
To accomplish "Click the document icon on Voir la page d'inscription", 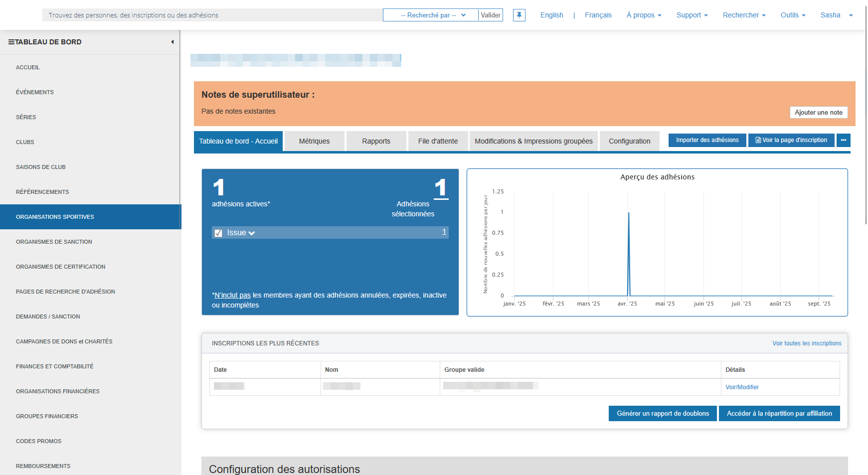I will pyautogui.click(x=758, y=140).
